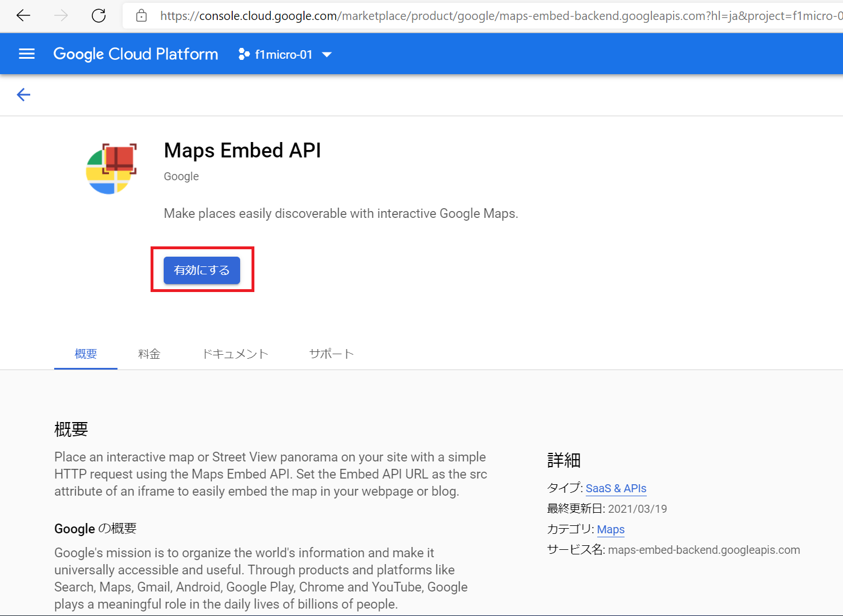The width and height of the screenshot is (843, 616).
Task: Open the サポート tab
Action: 331,354
